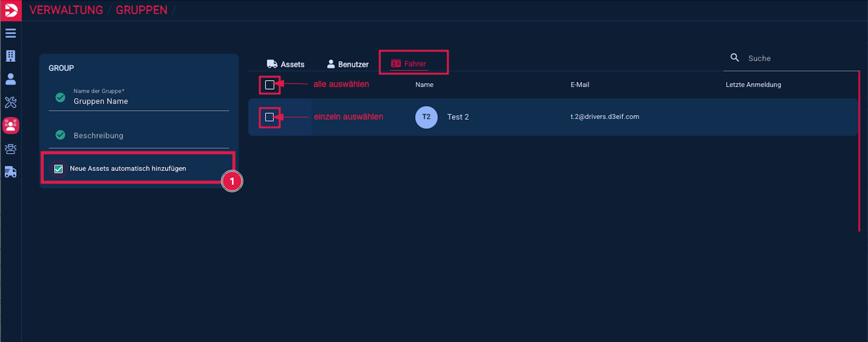
Task: Click VERWALTUNG breadcrumb link
Action: [x=66, y=10]
